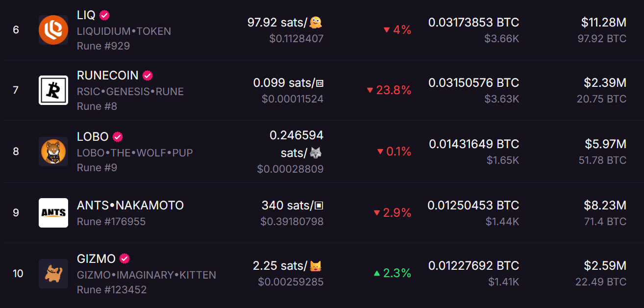Click RUNECOIN's 0.03150576 BTC volume
The width and height of the screenshot is (644, 308).
click(x=474, y=83)
